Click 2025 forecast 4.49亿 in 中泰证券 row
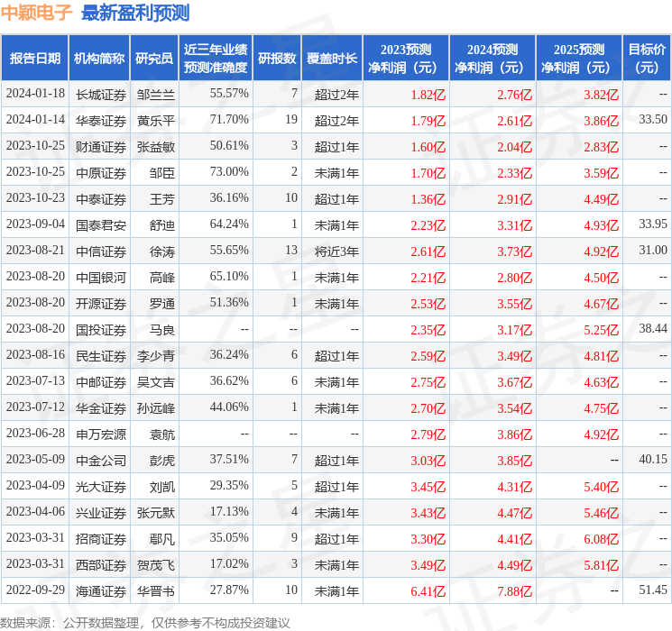The height and width of the screenshot is (631, 672). click(601, 199)
